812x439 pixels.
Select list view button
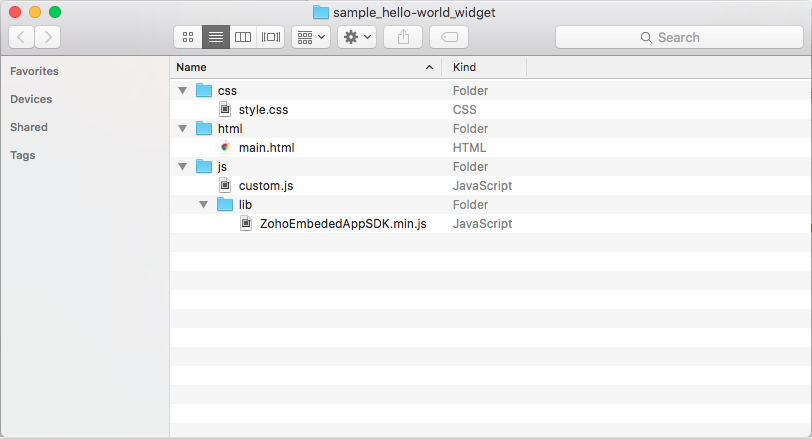215,37
